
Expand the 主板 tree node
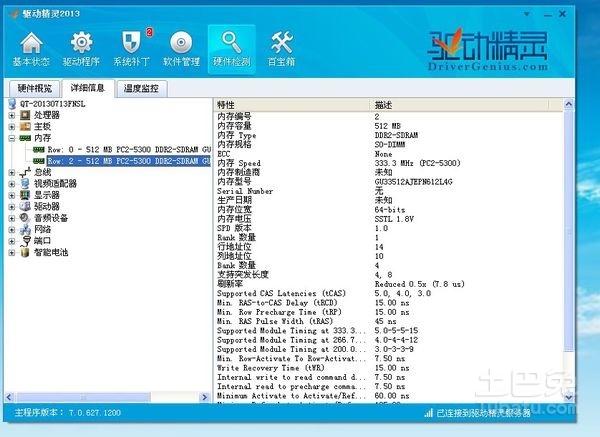[12, 127]
